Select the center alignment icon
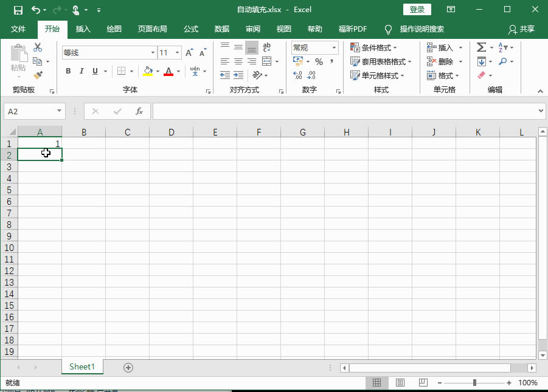Image resolution: width=548 pixels, height=392 pixels. tap(238, 61)
